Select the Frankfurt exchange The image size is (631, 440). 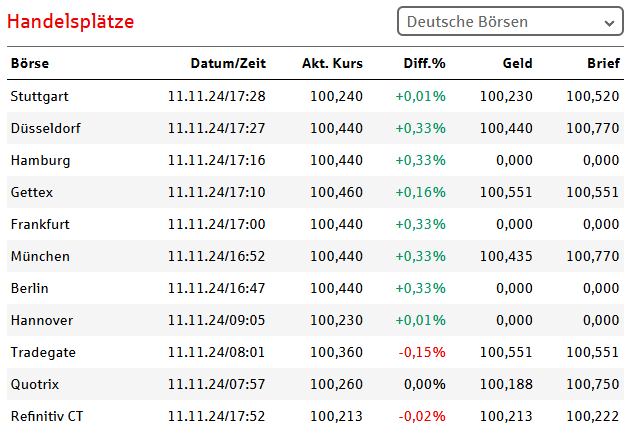(39, 224)
